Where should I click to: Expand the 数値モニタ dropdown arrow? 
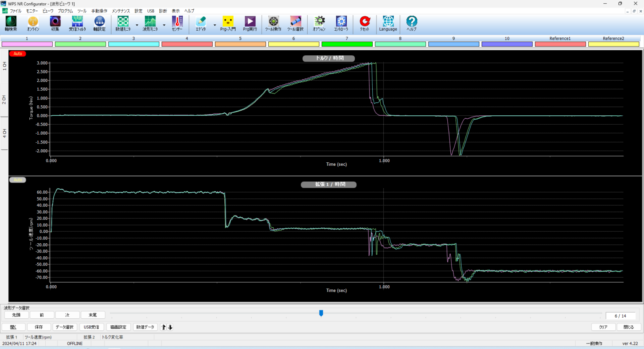(x=137, y=25)
